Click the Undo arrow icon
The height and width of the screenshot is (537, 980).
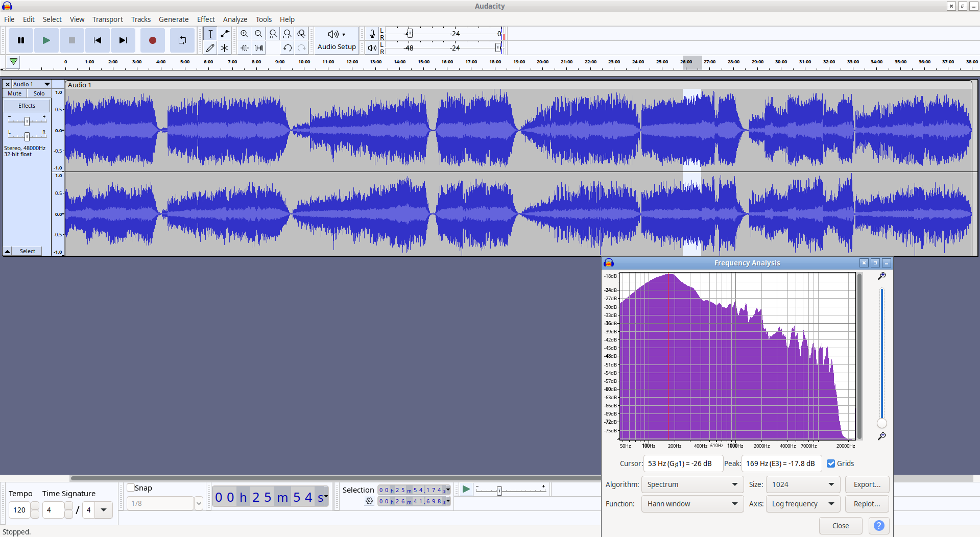[x=288, y=48]
